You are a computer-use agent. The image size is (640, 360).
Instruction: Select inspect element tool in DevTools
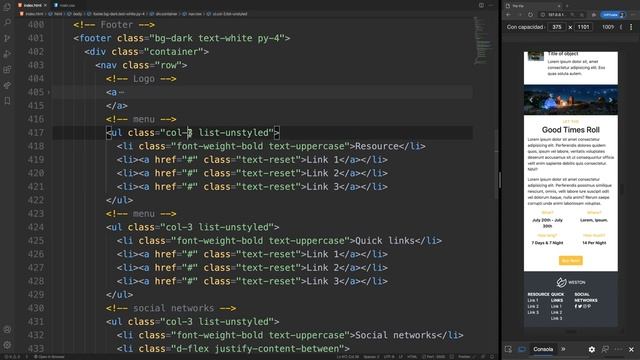tap(508, 349)
